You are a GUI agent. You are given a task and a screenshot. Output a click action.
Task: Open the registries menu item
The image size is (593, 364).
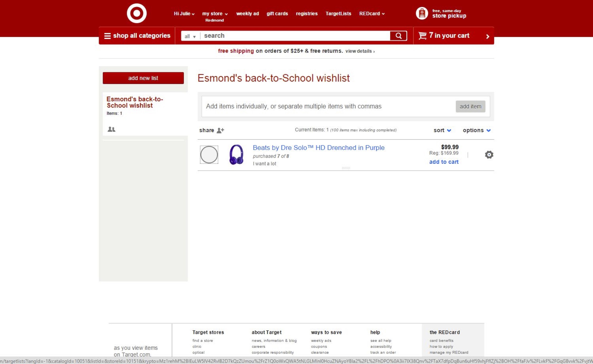tap(306, 14)
